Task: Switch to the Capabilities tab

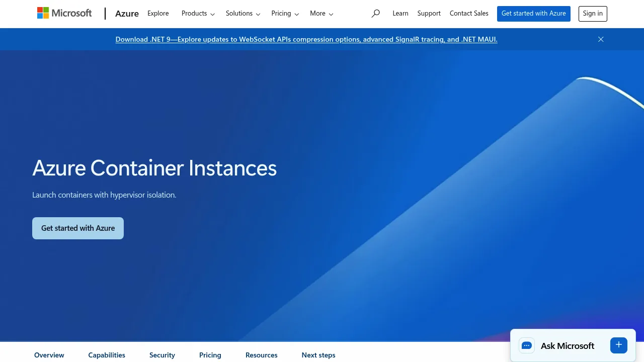Action: pos(107,355)
